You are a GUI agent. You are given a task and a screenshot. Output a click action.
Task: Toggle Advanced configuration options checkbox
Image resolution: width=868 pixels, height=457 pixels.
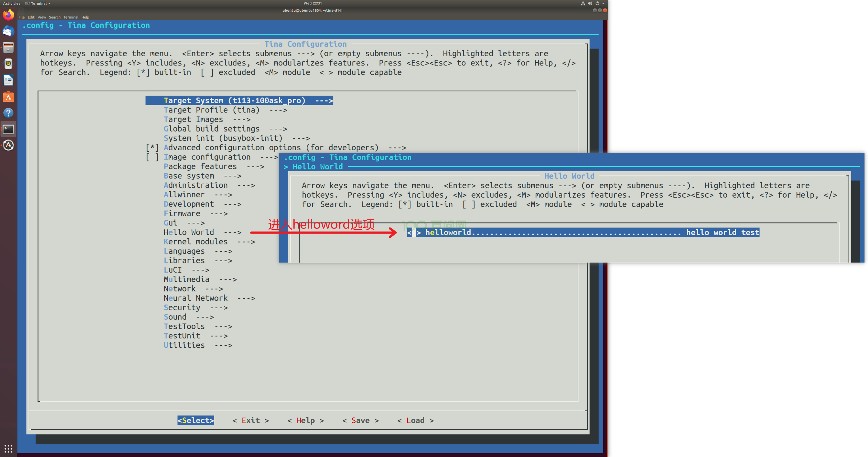[152, 147]
